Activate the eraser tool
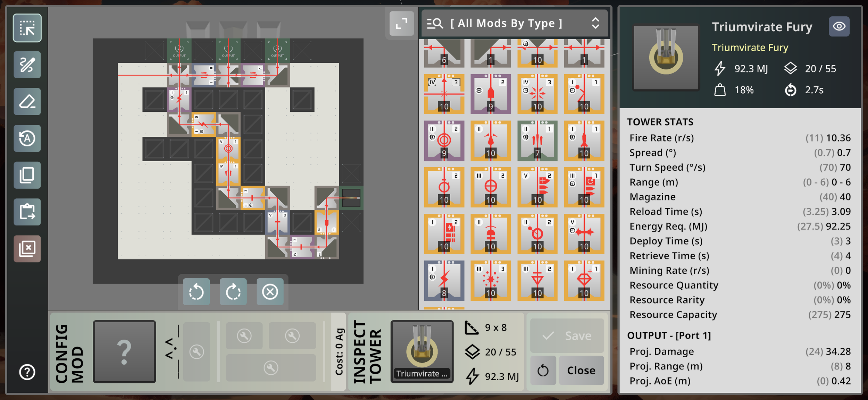This screenshot has width=868, height=400. (x=27, y=102)
